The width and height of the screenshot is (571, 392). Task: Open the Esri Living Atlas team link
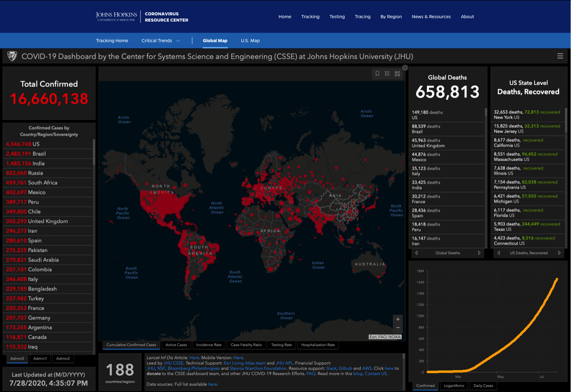point(245,363)
